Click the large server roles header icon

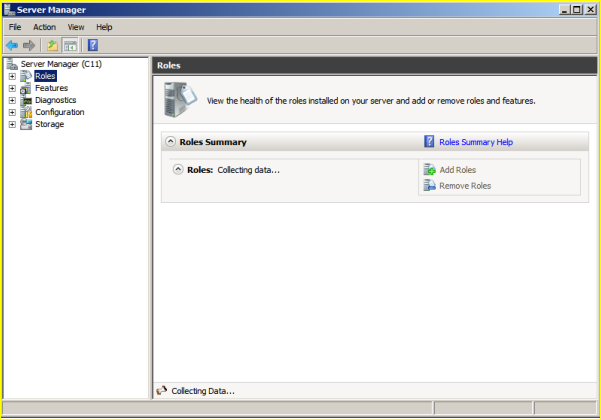pyautogui.click(x=180, y=100)
